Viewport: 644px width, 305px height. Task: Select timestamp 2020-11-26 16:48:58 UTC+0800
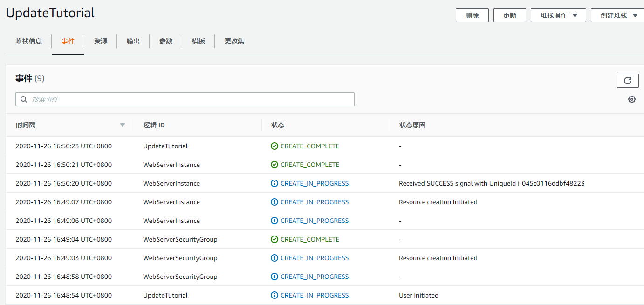(63, 277)
